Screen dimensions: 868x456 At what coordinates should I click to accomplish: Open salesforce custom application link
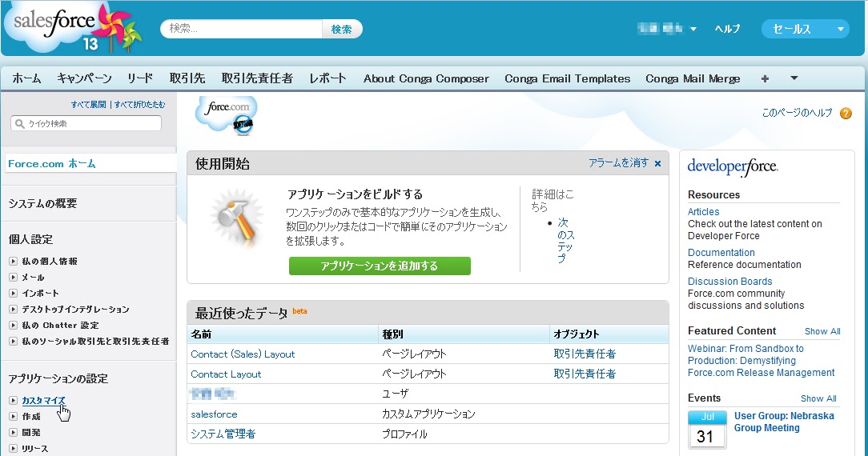click(x=214, y=414)
